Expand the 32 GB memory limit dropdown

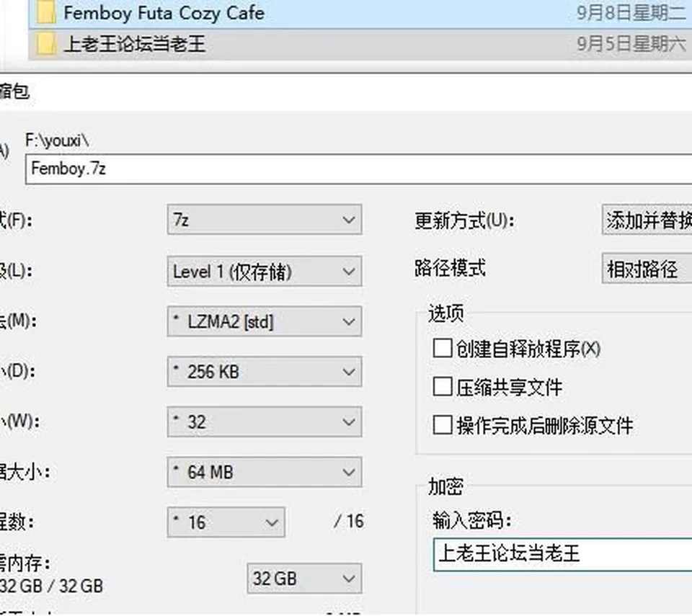[x=304, y=579]
